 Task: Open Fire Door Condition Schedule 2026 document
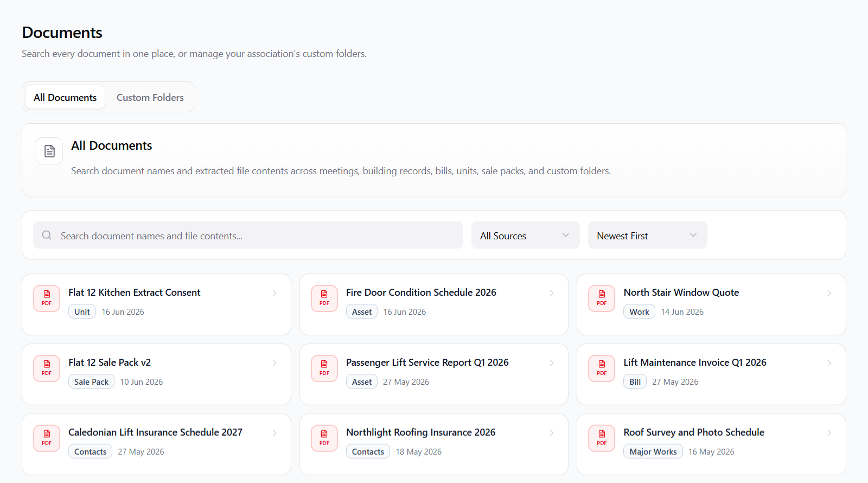(434, 304)
